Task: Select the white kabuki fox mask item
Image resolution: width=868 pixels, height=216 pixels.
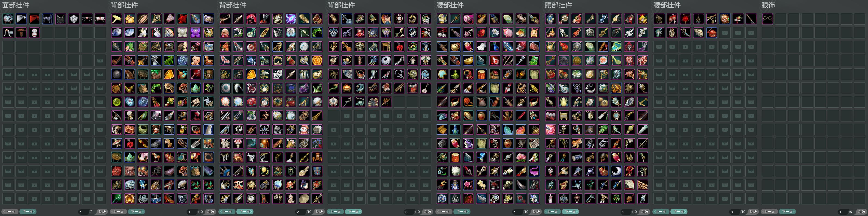Action: click(x=34, y=33)
